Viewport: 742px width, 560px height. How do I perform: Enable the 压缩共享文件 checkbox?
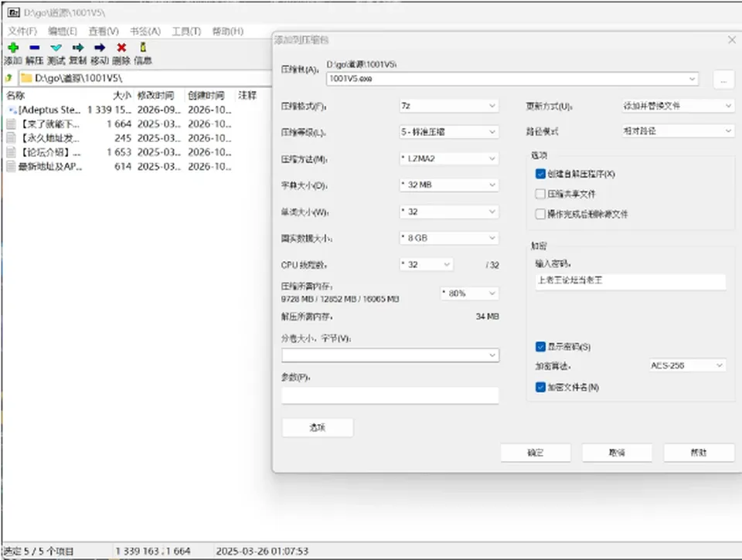coord(540,194)
